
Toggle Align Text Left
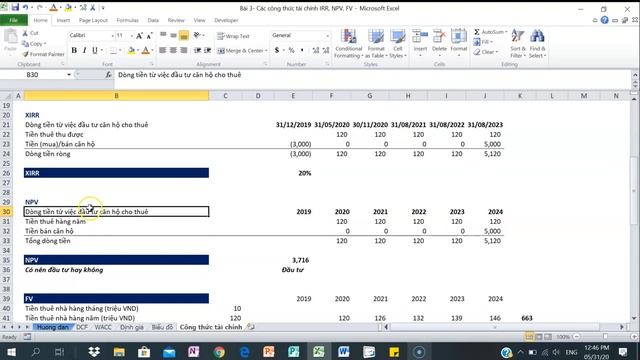163,50
